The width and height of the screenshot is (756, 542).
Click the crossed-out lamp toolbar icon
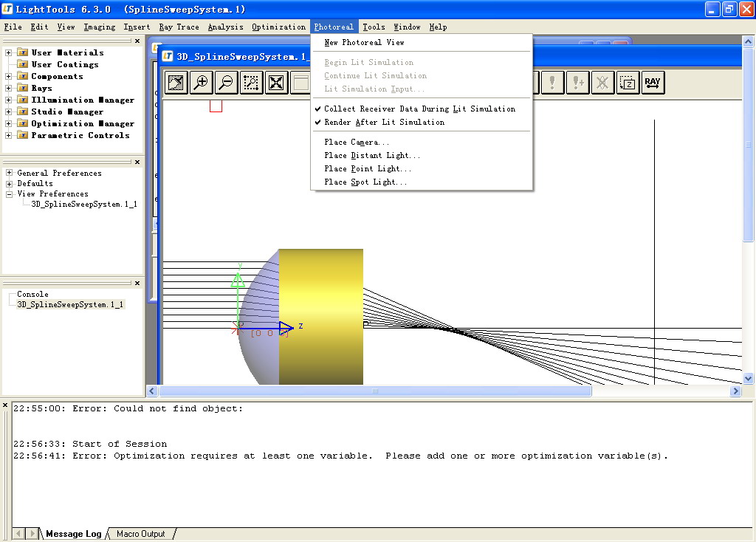(x=602, y=83)
